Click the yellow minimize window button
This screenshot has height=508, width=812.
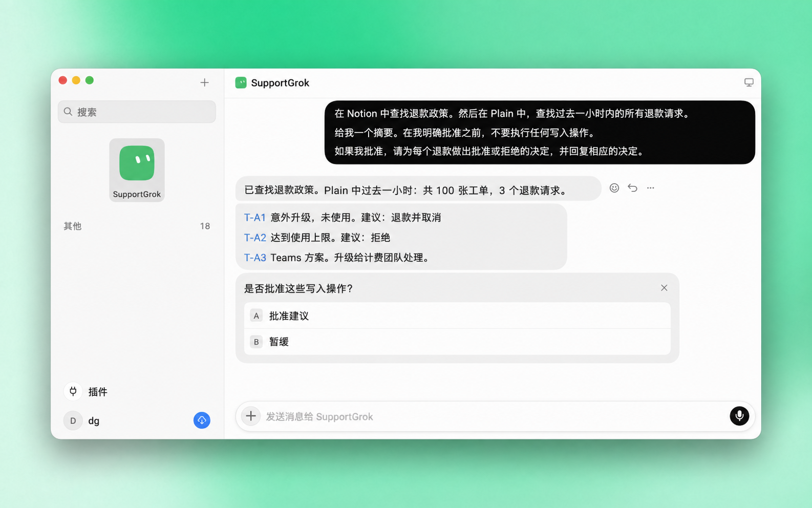coord(76,80)
